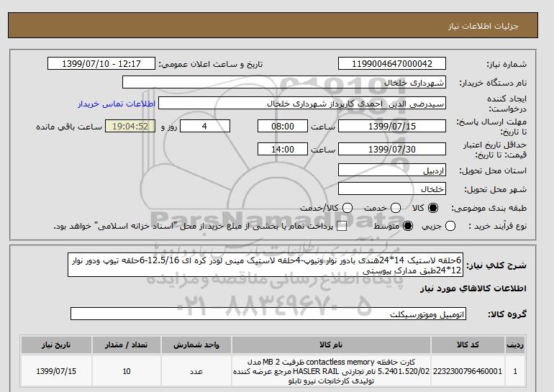The height and width of the screenshot is (392, 554).
Task: Select the خدمت radio button
Action: coord(396,208)
